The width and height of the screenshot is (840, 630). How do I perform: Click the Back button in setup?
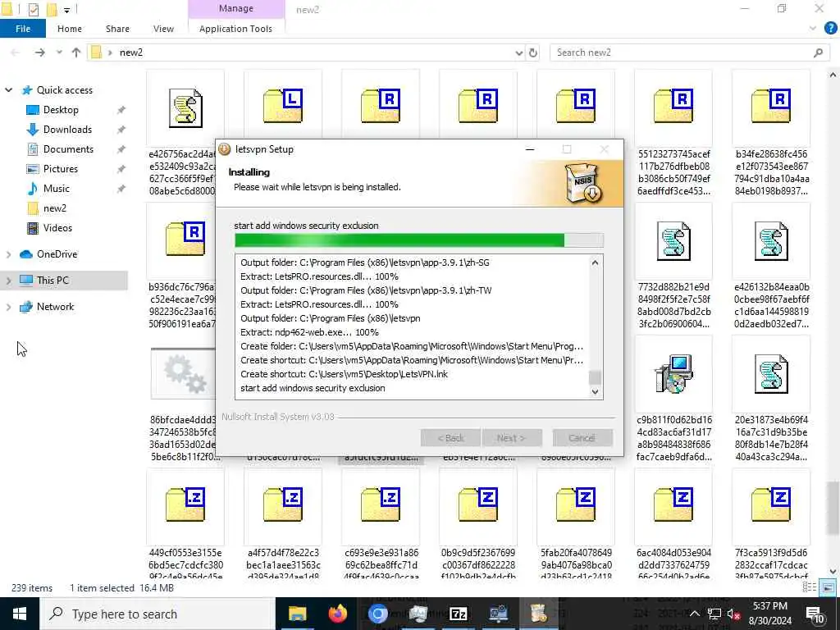coord(450,438)
